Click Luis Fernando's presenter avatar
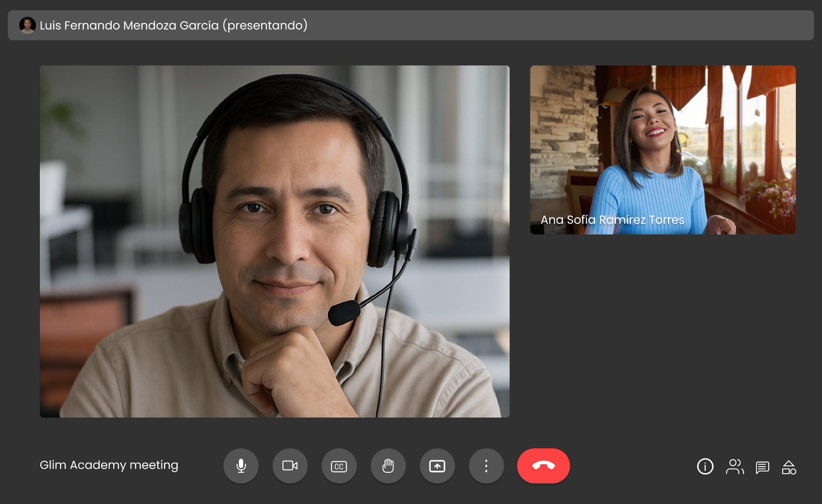822x504 pixels. pos(27,25)
